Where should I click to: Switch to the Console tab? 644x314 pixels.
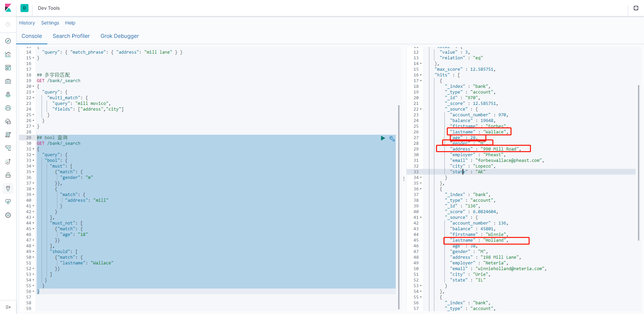coord(32,36)
